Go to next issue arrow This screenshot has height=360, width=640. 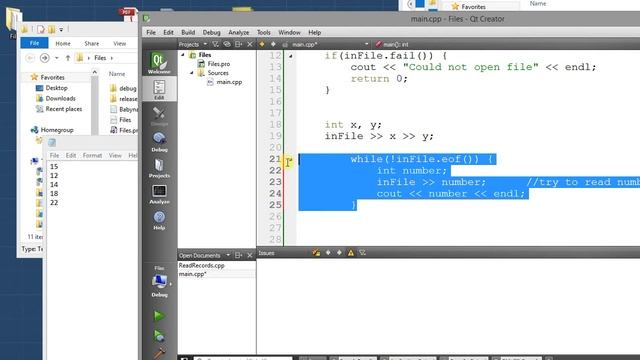click(x=339, y=253)
